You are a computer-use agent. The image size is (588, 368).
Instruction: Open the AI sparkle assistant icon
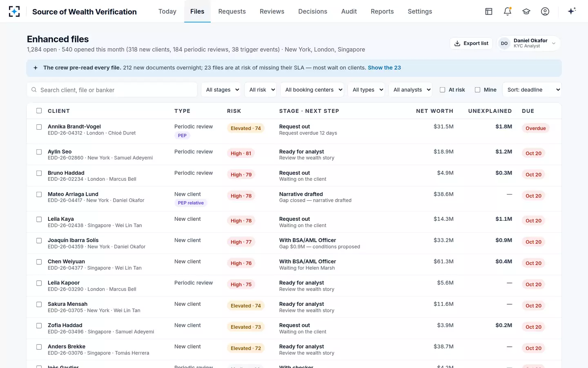[572, 11]
